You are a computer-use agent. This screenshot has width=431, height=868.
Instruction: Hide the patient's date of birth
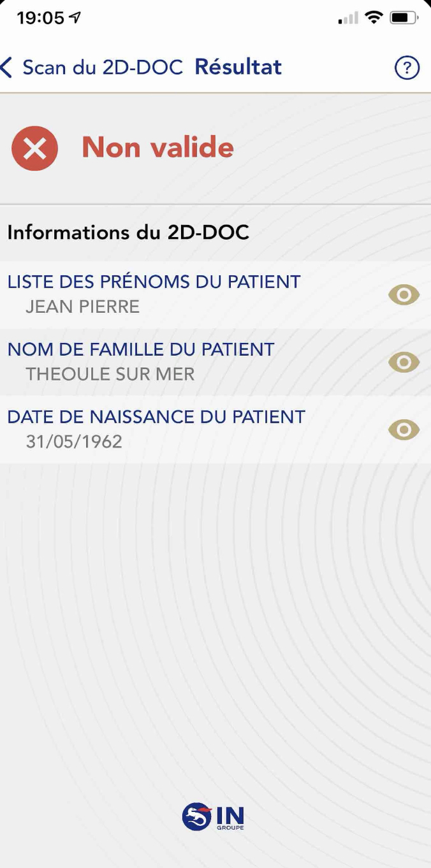(x=404, y=430)
